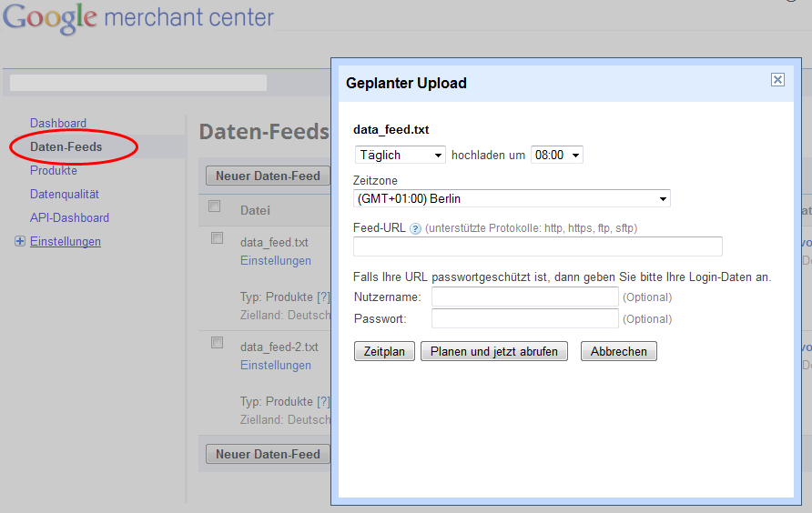Click the data_feed-2.txt file name in list
This screenshot has width=812, height=513.
[x=279, y=347]
